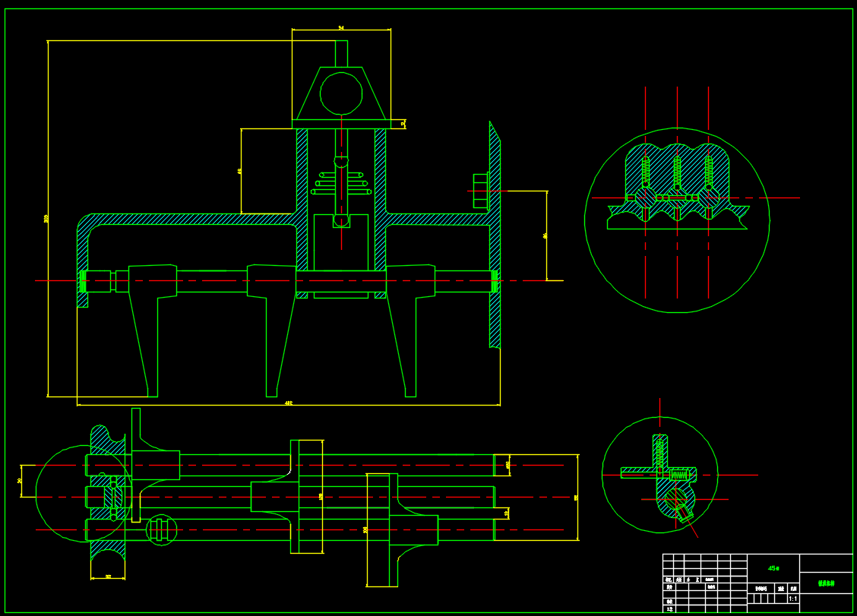Select the small spring in lower detail view
The image size is (857, 616).
coord(681,475)
